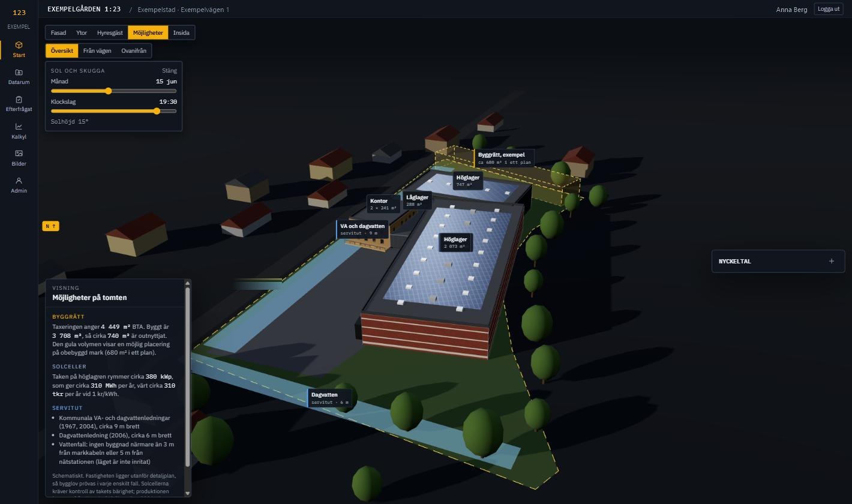This screenshot has width=852, height=504.
Task: Click the Dagvatten servitut 6 m label
Action: (x=329, y=398)
